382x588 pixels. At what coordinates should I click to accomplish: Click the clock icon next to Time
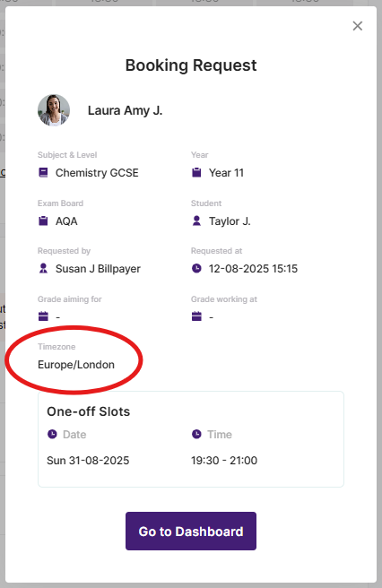point(196,434)
